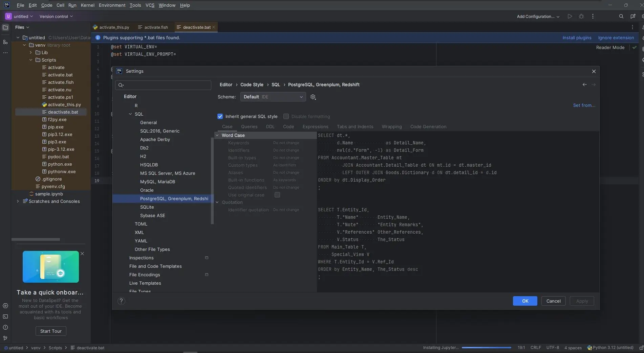This screenshot has width=644, height=353.
Task: Click the Python 3.12 interpreter status widget
Action: 610,348
